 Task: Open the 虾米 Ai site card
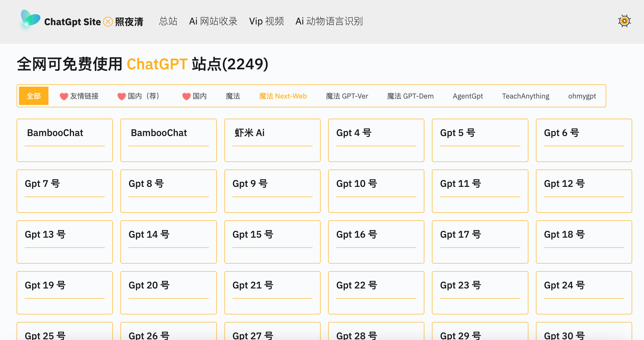coord(272,140)
